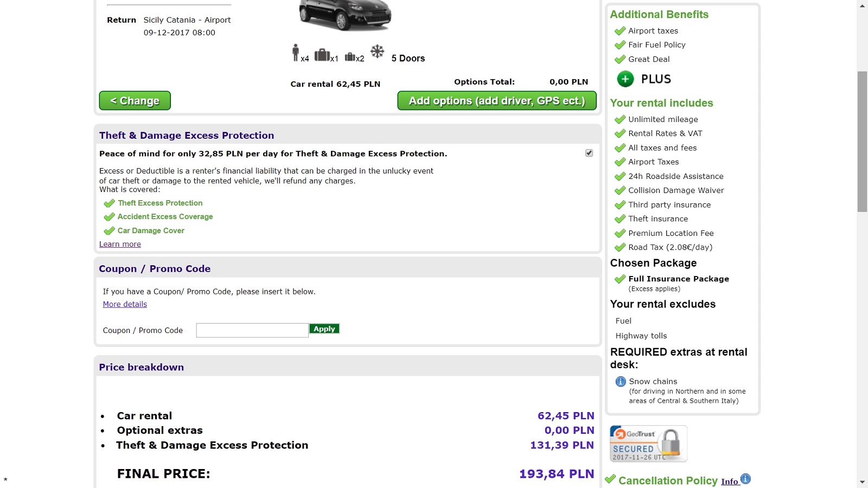Click the passenger count person icon
Image resolution: width=868 pixels, height=488 pixels.
pyautogui.click(x=295, y=53)
